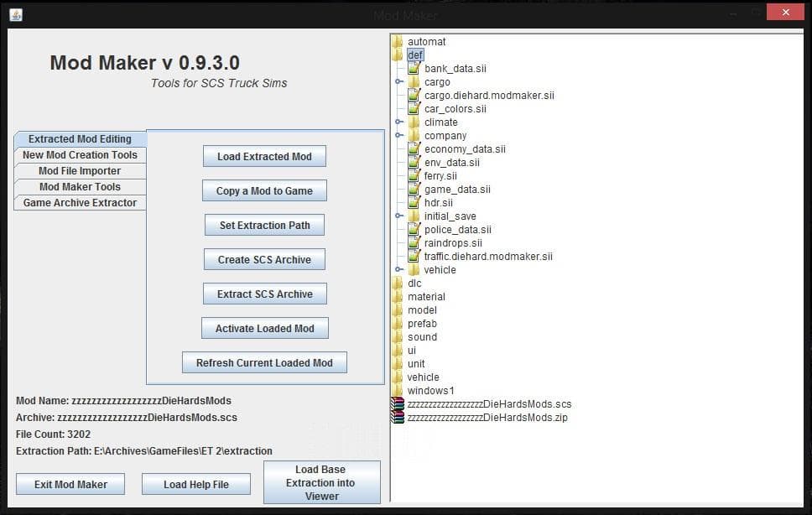The width and height of the screenshot is (812, 515).
Task: Click the DieHardsMods.scs archive icon
Action: tap(398, 403)
